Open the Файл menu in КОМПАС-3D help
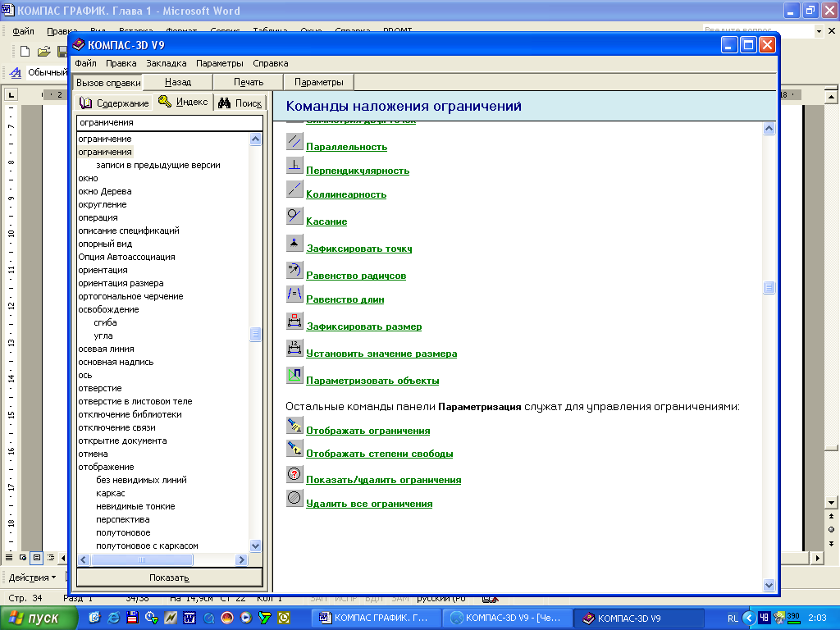 85,63
